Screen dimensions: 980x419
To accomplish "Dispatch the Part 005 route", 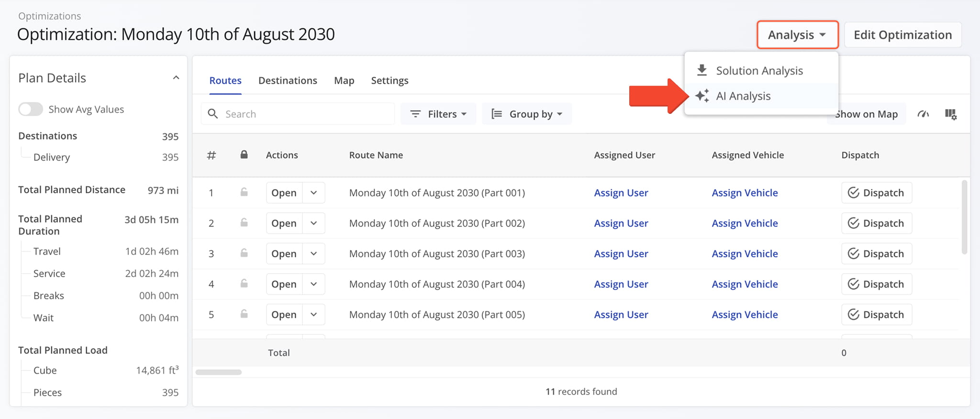I will [877, 315].
